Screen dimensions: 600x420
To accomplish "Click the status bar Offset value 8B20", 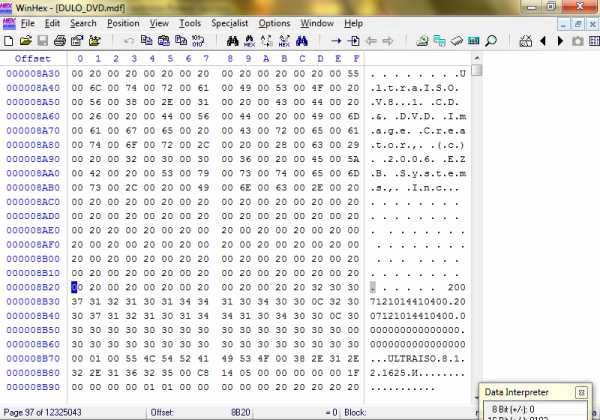I will coord(241,413).
